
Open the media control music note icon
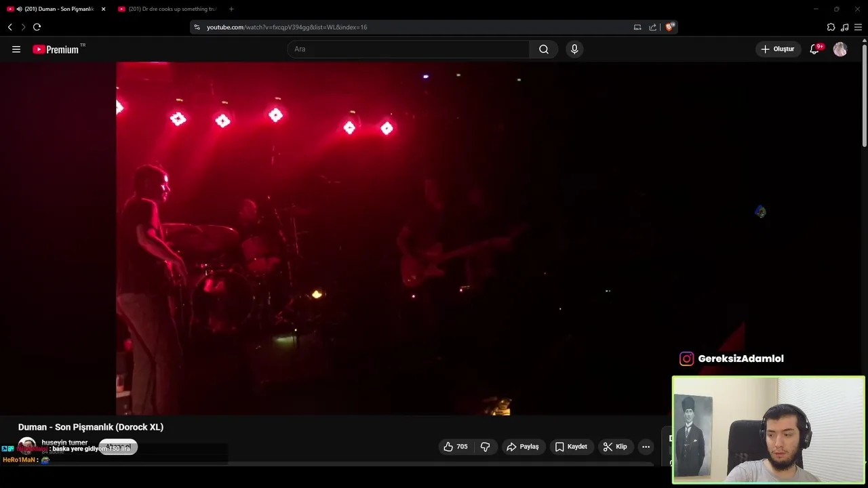pyautogui.click(x=844, y=27)
